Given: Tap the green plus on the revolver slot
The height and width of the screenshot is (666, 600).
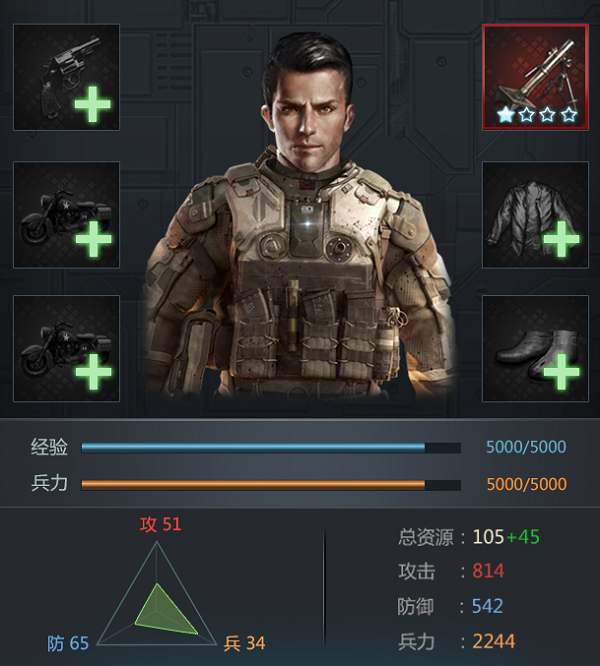Looking at the screenshot, I should pos(93,104).
